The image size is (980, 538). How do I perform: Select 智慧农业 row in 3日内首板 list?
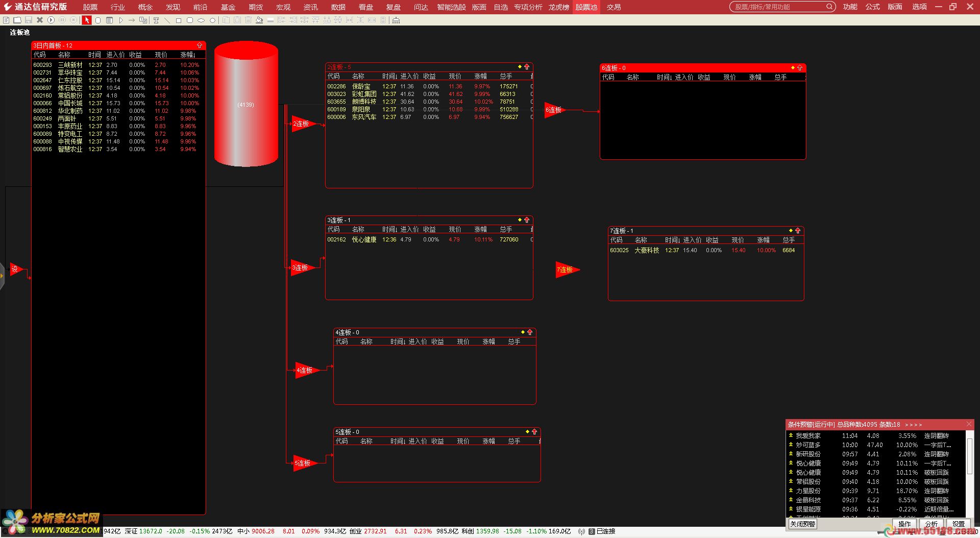(x=117, y=149)
